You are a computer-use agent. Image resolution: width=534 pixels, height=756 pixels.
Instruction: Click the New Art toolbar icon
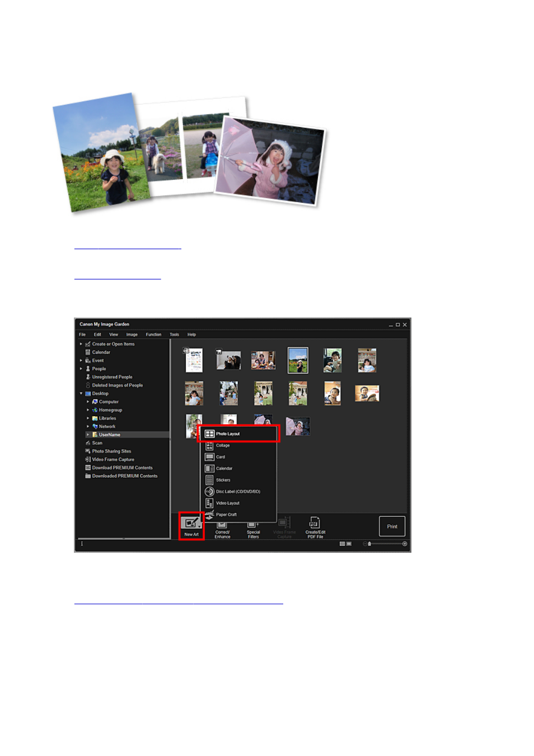click(191, 523)
